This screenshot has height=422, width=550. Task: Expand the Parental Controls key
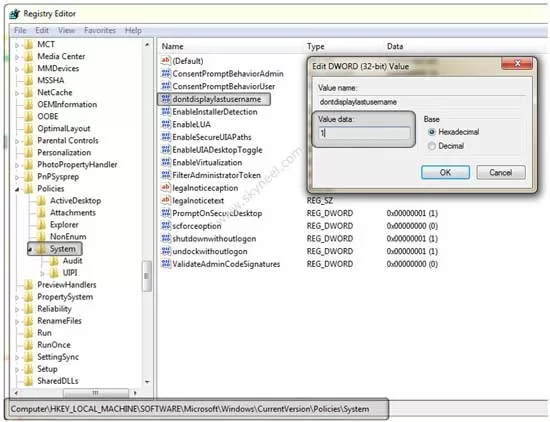click(17, 141)
